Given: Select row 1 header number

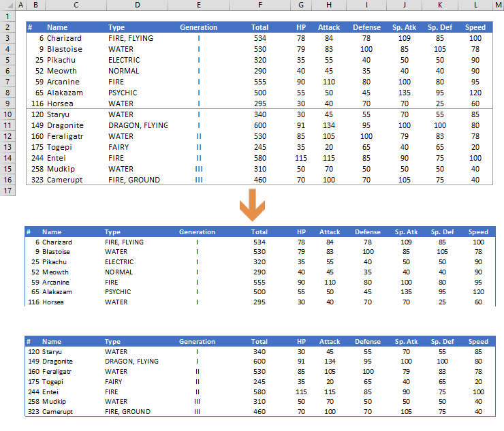Looking at the screenshot, I should (x=7, y=16).
